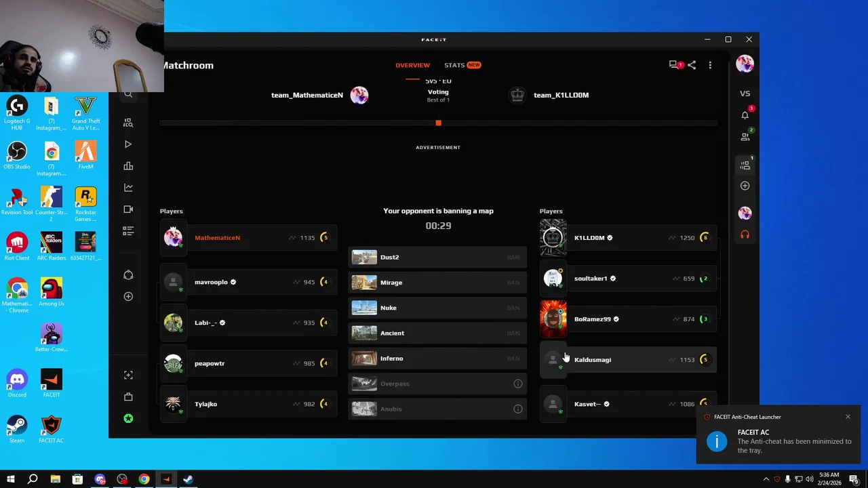The width and height of the screenshot is (868, 488).
Task: Open MathematiceN player row
Action: (x=248, y=238)
